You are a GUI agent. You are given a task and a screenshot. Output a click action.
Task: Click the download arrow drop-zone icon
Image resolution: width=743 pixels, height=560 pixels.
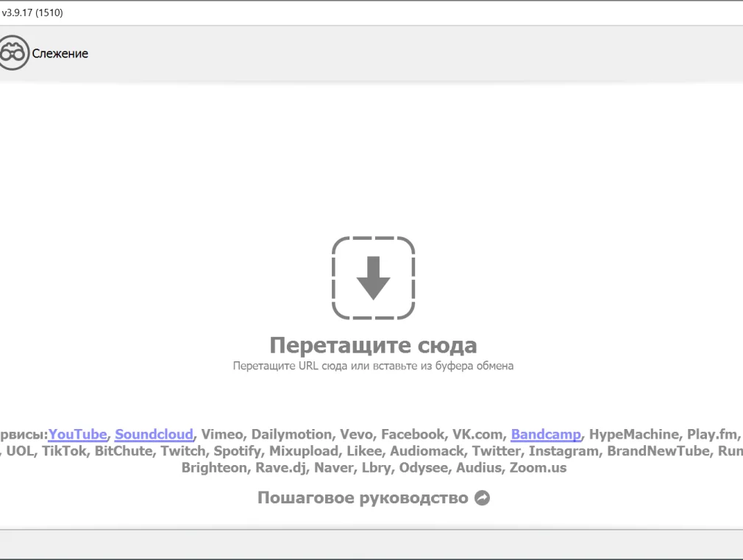pyautogui.click(x=373, y=278)
